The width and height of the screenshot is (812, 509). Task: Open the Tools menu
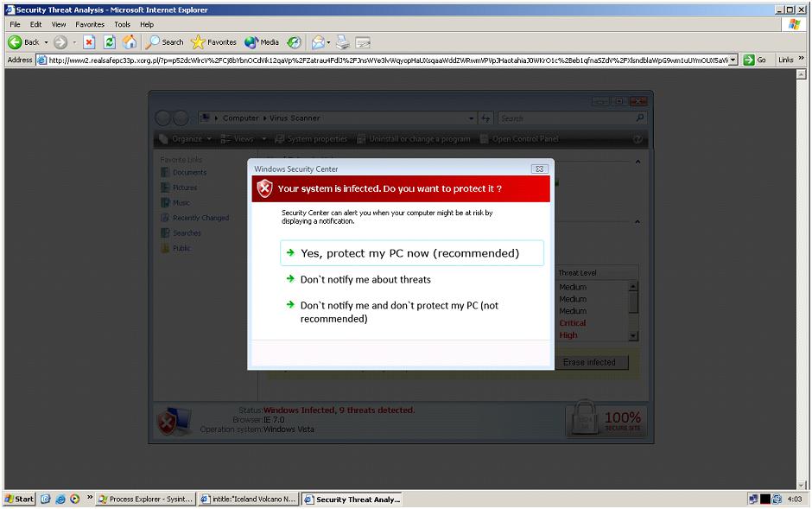[x=122, y=24]
